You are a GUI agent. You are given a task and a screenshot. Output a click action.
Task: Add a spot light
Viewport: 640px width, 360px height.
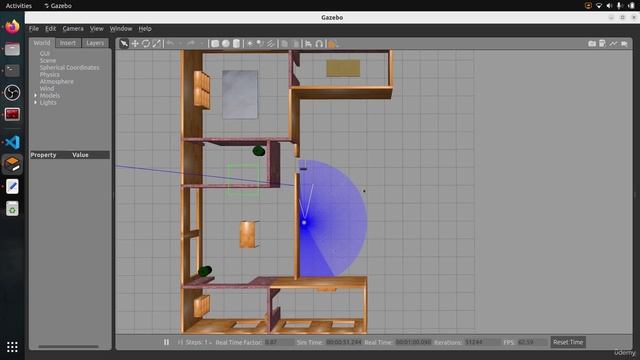click(260, 44)
